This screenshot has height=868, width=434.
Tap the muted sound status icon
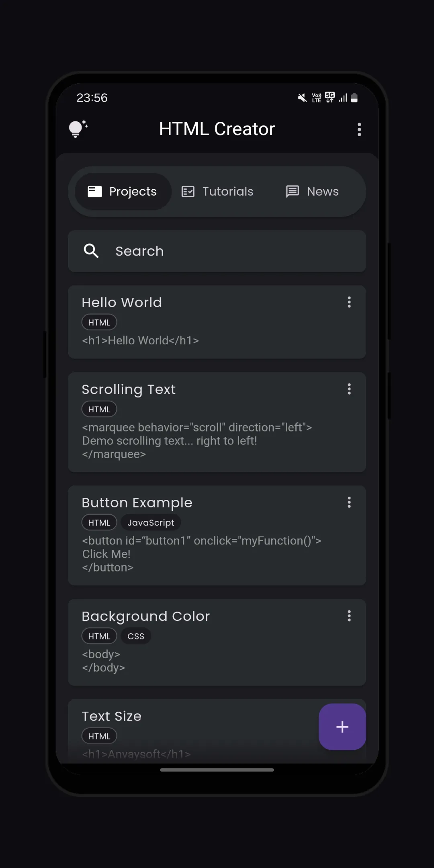[x=302, y=98]
